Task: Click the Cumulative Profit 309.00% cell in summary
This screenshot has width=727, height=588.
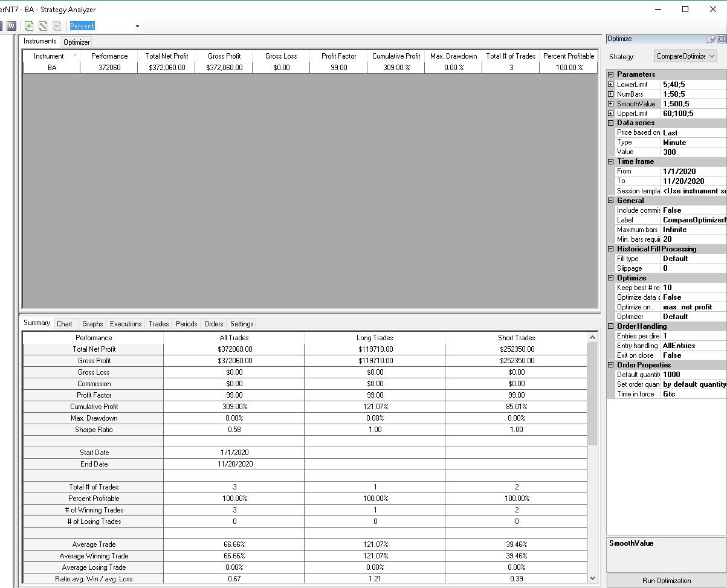Action: click(x=234, y=407)
